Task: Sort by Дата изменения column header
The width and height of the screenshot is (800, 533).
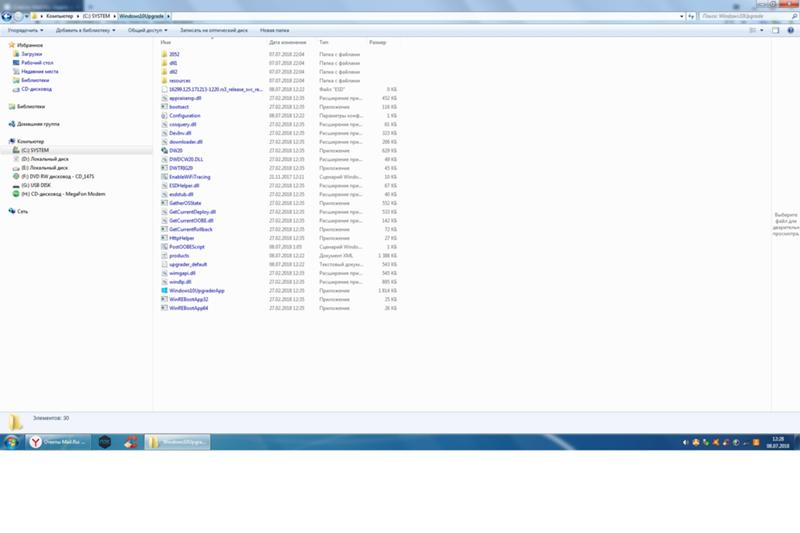Action: (x=288, y=42)
